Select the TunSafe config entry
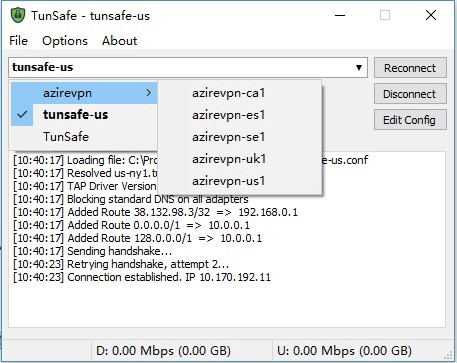Image resolution: width=457 pixels, height=363 pixels. (84, 137)
